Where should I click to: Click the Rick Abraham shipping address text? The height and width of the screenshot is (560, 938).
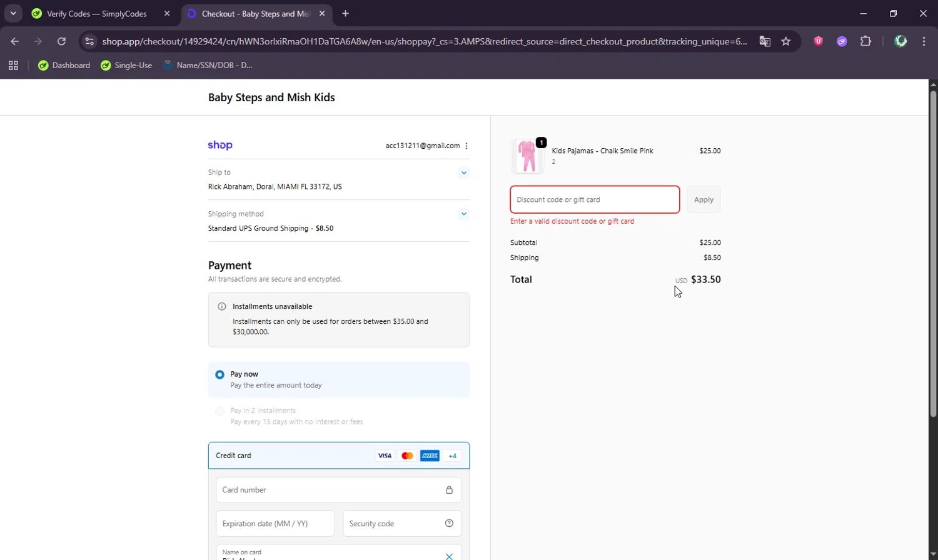tap(275, 187)
